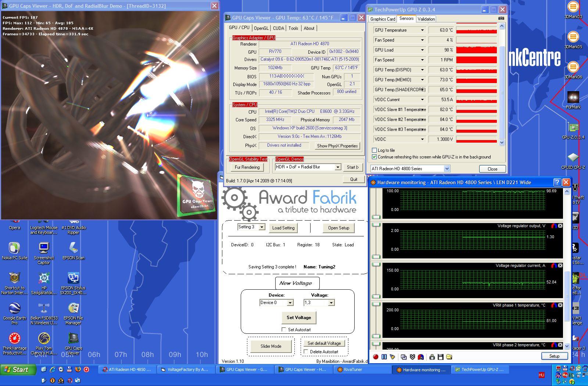The image size is (588, 386).
Task: Open the VDDC Current sensor dropdown
Action: click(422, 100)
